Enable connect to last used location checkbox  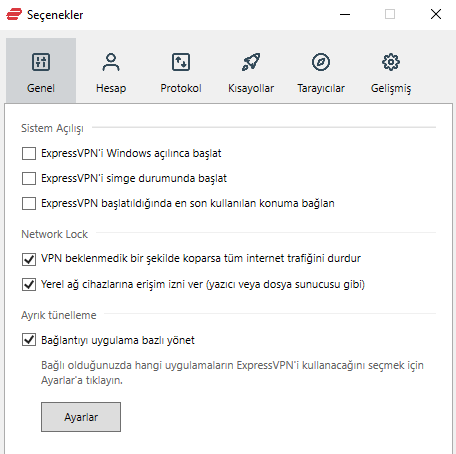29,203
